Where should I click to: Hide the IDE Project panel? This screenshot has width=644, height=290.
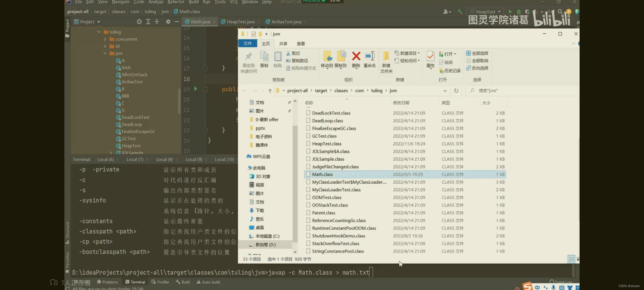pyautogui.click(x=177, y=22)
